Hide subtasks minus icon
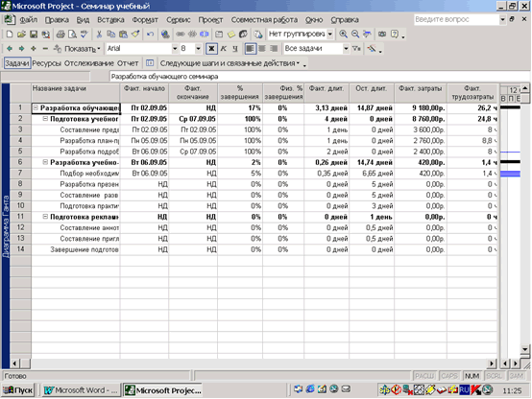The height and width of the screenshot is (399, 532). point(45,49)
